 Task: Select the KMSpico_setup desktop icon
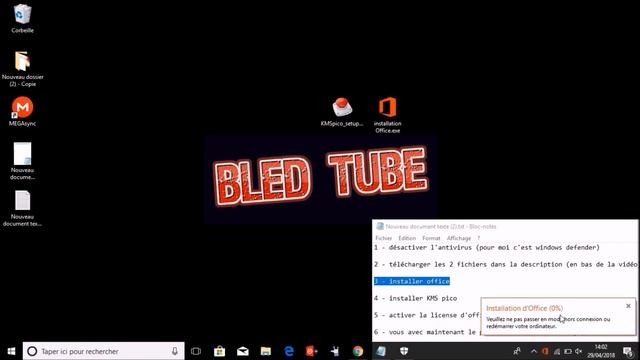point(342,112)
